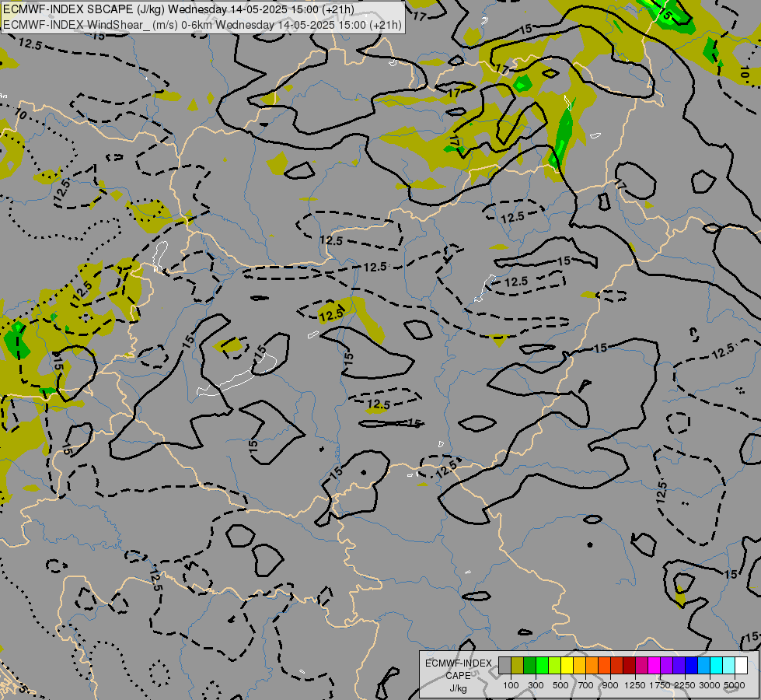The width and height of the screenshot is (761, 700).
Task: Pick the olive swatch in CAPE legend
Action: (518, 665)
